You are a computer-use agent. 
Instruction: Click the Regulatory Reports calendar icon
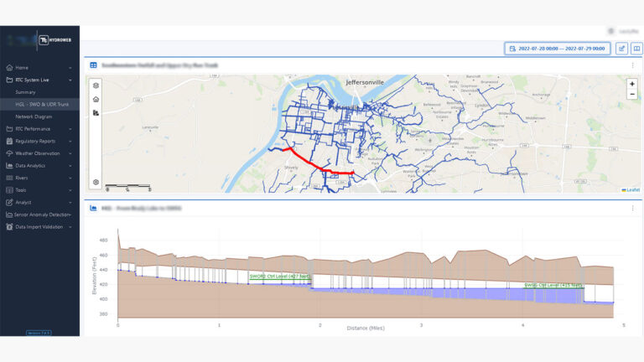[x=9, y=141]
